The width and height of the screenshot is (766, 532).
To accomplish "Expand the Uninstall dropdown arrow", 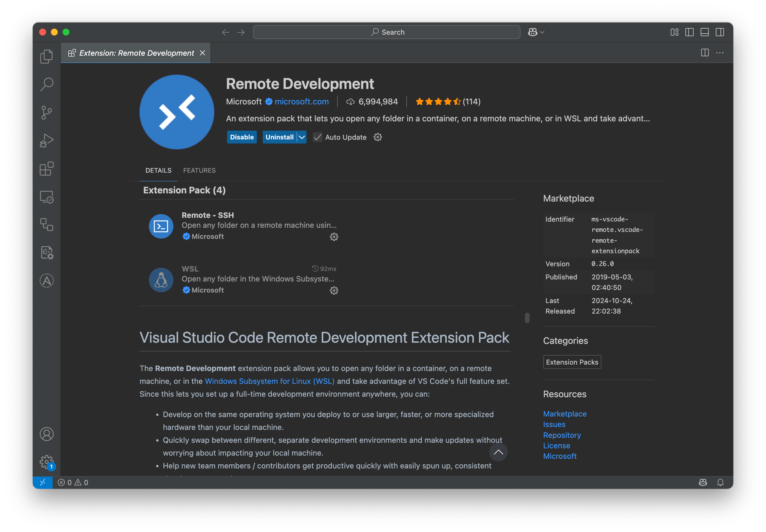I will pos(302,137).
